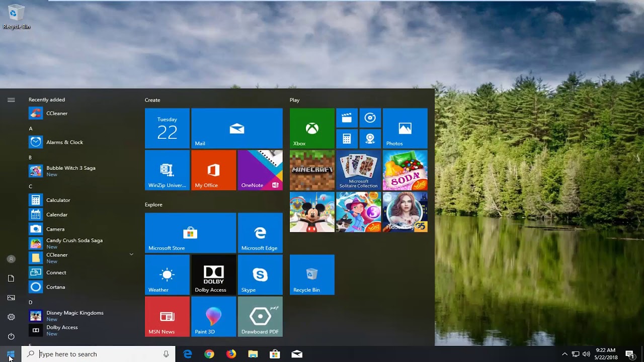This screenshot has height=362, width=644.
Task: Open Microsoft Solitaire Collection tile
Action: [358, 170]
